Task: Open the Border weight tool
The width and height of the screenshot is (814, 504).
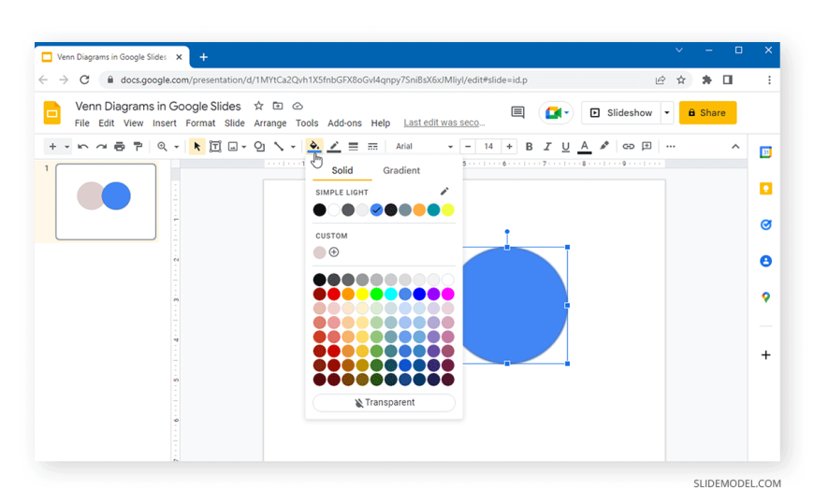Action: [x=353, y=147]
